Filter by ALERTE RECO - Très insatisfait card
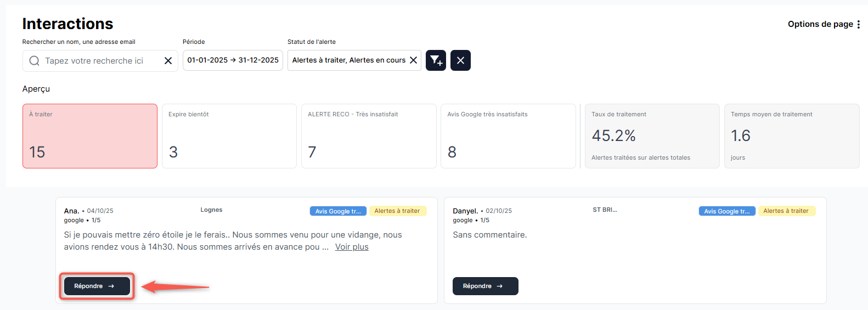Image resolution: width=868 pixels, height=310 pixels. (x=369, y=136)
